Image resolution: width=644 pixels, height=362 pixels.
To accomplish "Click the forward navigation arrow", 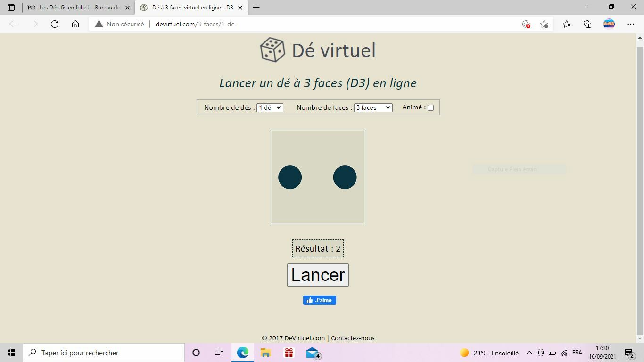I will pos(34,24).
